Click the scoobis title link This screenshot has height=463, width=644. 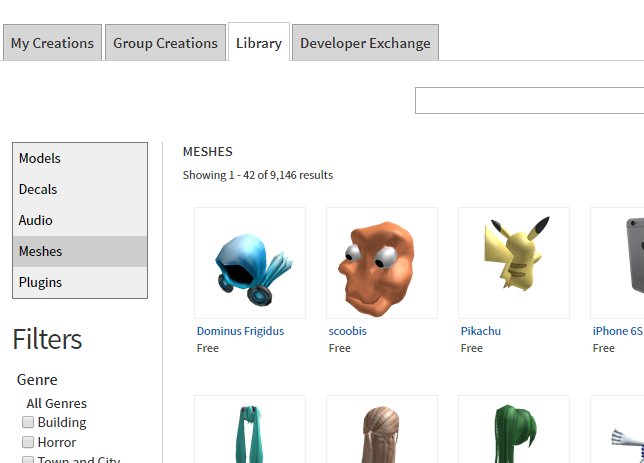[x=347, y=331]
